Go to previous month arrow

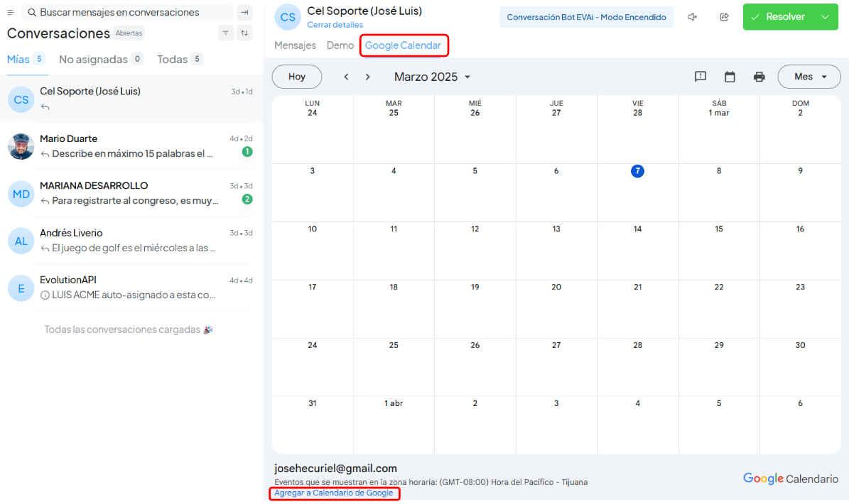[347, 77]
